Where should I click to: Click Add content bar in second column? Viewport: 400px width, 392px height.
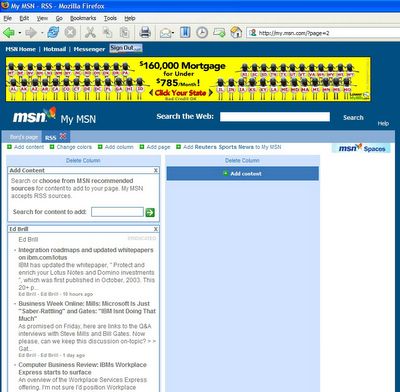pyautogui.click(x=243, y=174)
